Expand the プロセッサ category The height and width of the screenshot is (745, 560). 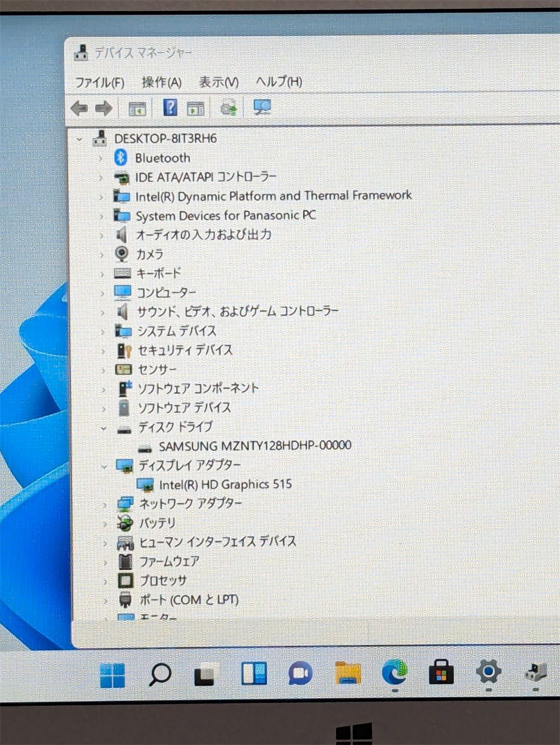coord(105,581)
